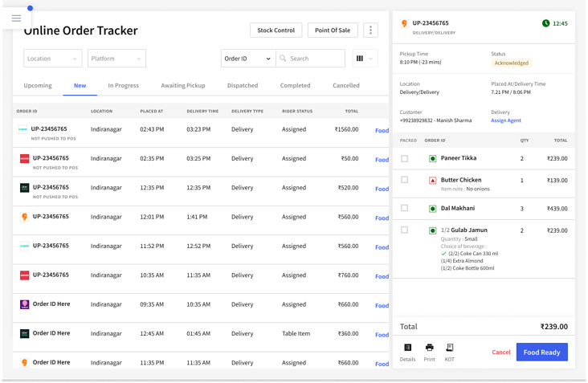Click the order total ₹239.00
Image resolution: width=588 pixels, height=383 pixels.
[x=554, y=327]
